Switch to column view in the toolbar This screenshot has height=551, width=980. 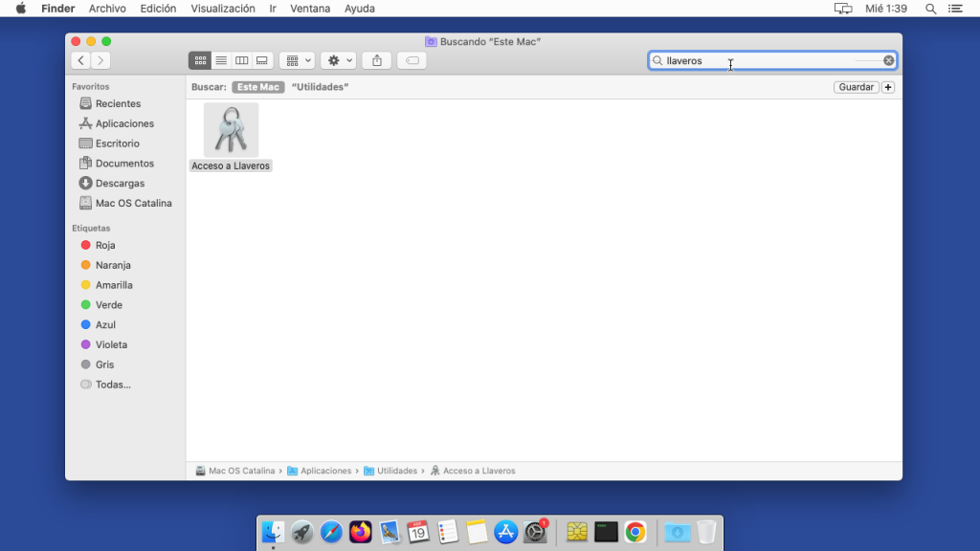pyautogui.click(x=241, y=60)
